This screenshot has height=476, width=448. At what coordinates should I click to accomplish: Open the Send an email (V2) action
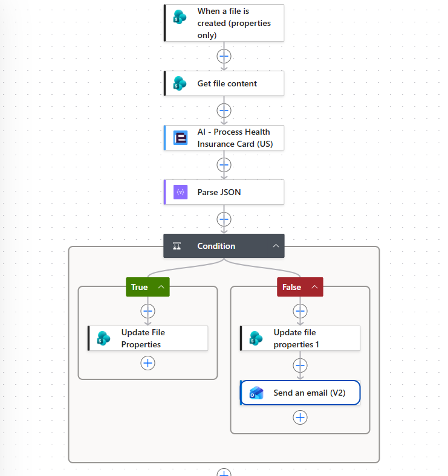(x=300, y=393)
